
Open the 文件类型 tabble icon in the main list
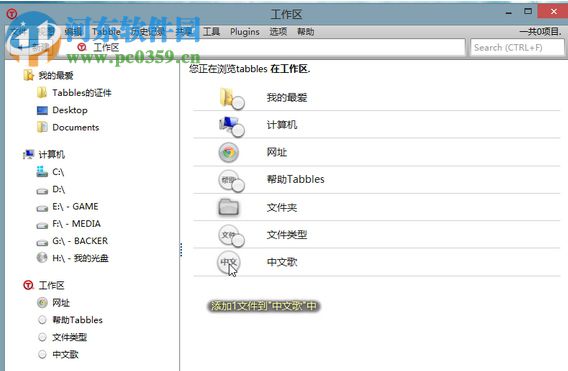[231, 235]
